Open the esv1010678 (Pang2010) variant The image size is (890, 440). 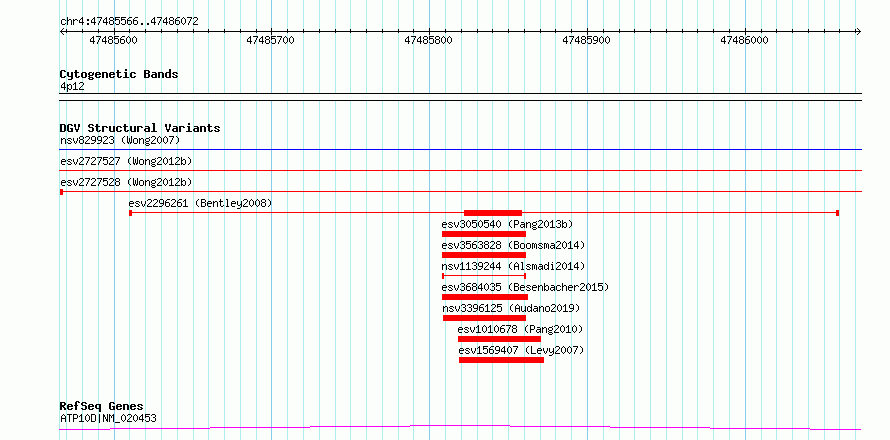tap(520, 329)
